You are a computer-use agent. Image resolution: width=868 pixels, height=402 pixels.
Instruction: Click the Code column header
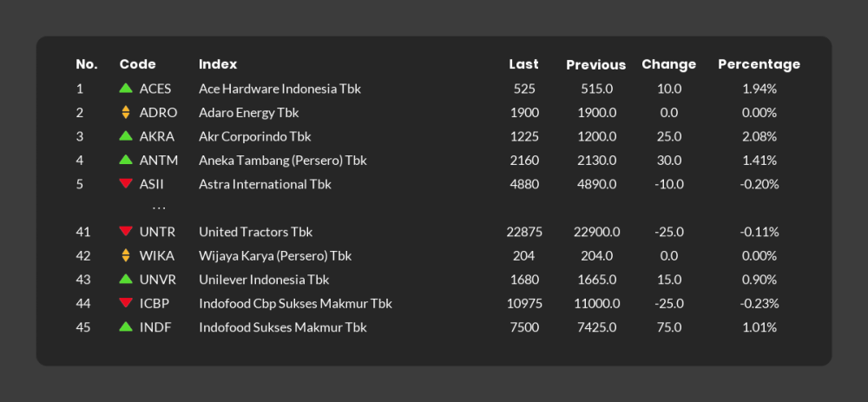(137, 64)
